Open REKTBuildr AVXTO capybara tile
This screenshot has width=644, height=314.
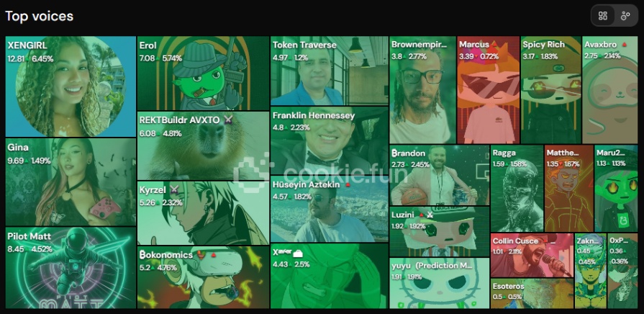click(204, 145)
